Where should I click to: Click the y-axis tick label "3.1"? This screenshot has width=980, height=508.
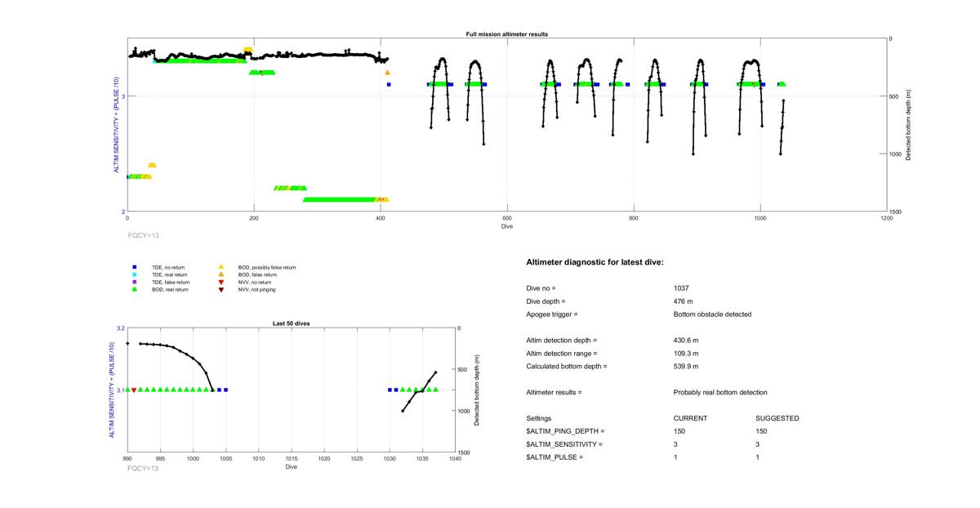pos(121,390)
